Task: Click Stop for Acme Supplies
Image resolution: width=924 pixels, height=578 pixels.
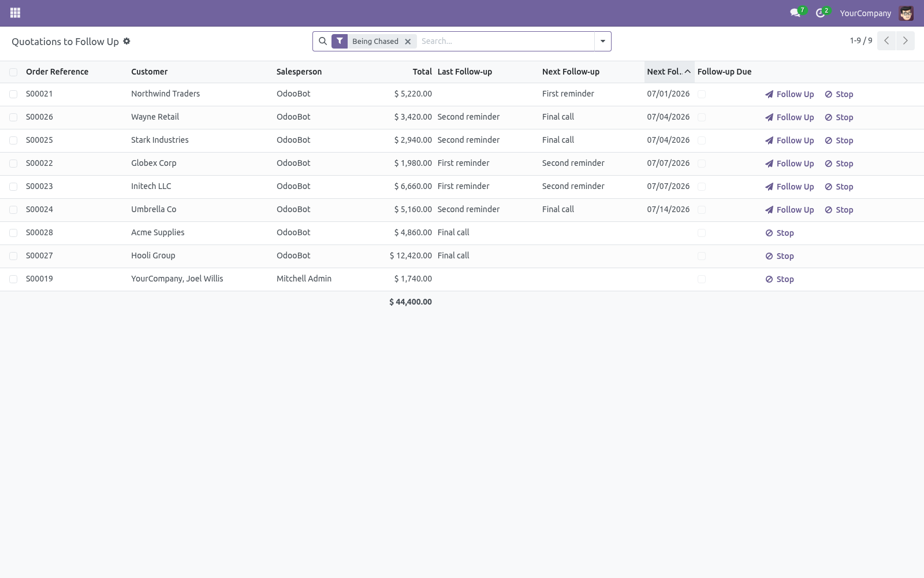Action: click(780, 233)
